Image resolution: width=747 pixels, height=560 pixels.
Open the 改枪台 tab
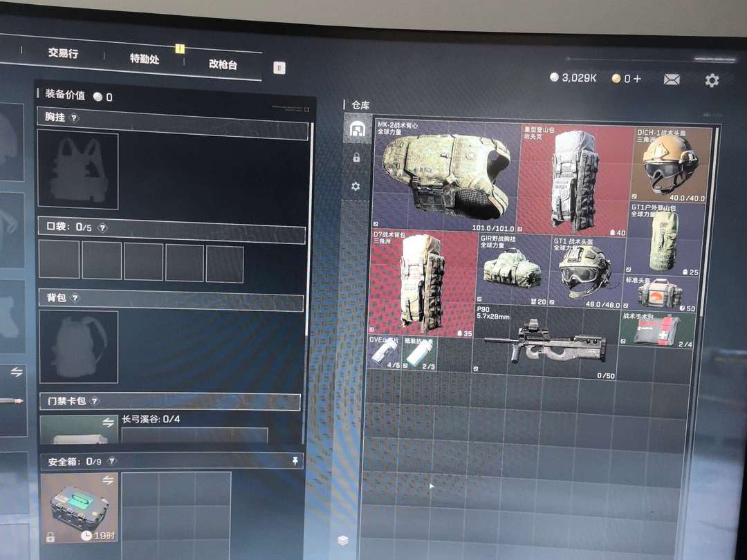tap(223, 64)
